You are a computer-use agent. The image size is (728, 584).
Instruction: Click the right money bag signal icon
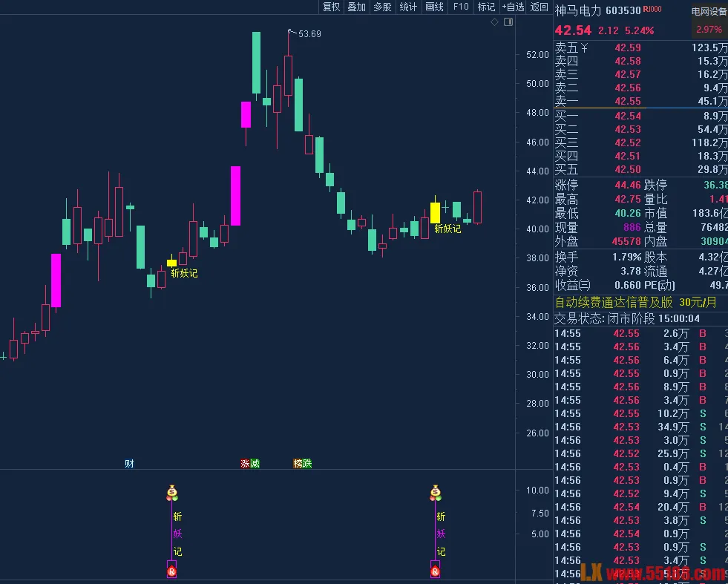point(436,492)
